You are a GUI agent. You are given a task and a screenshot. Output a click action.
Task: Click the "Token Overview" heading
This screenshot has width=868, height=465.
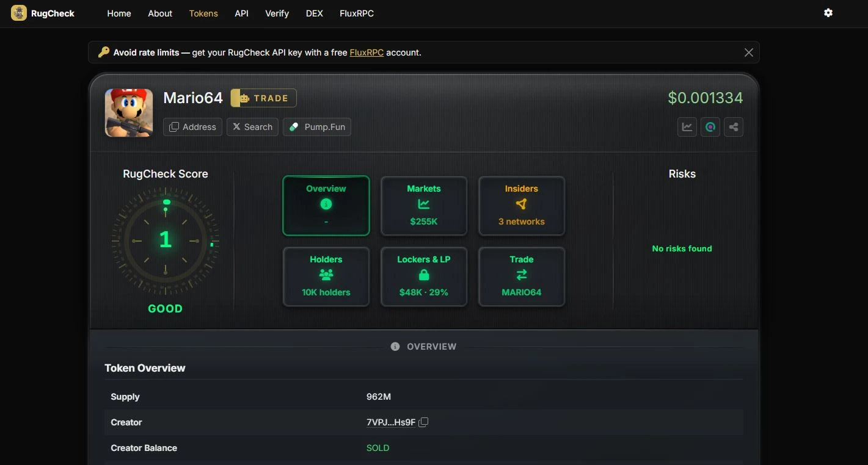145,368
